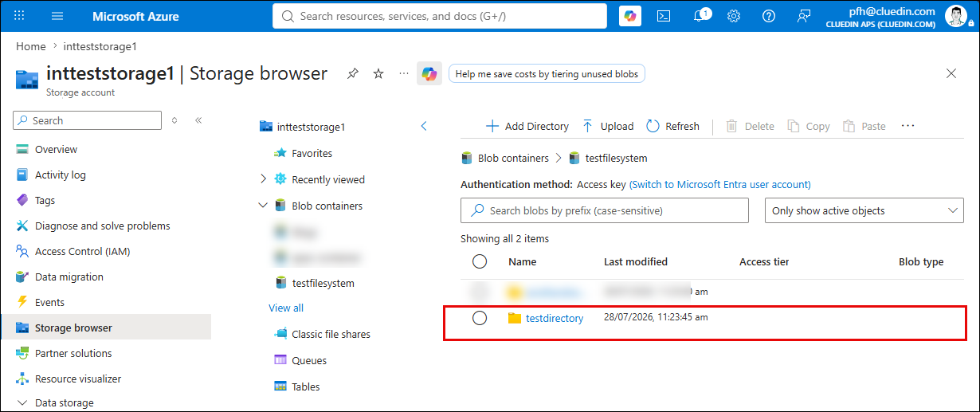Add blade to favorites with star icon
The width and height of the screenshot is (980, 412).
[378, 73]
